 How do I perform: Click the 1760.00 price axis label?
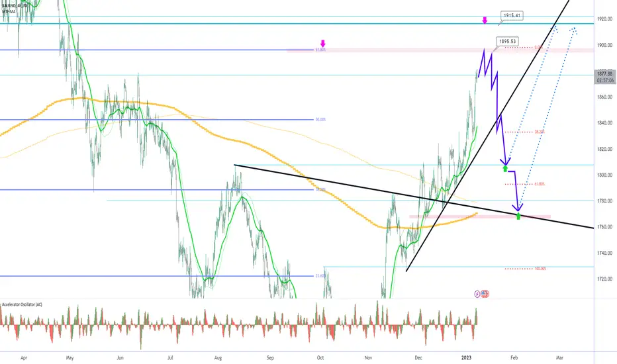[x=605, y=226]
